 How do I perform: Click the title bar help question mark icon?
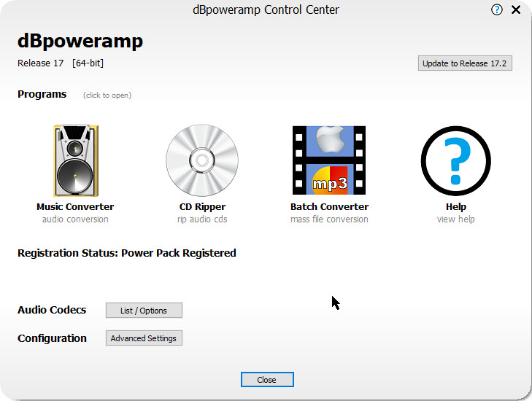point(497,10)
